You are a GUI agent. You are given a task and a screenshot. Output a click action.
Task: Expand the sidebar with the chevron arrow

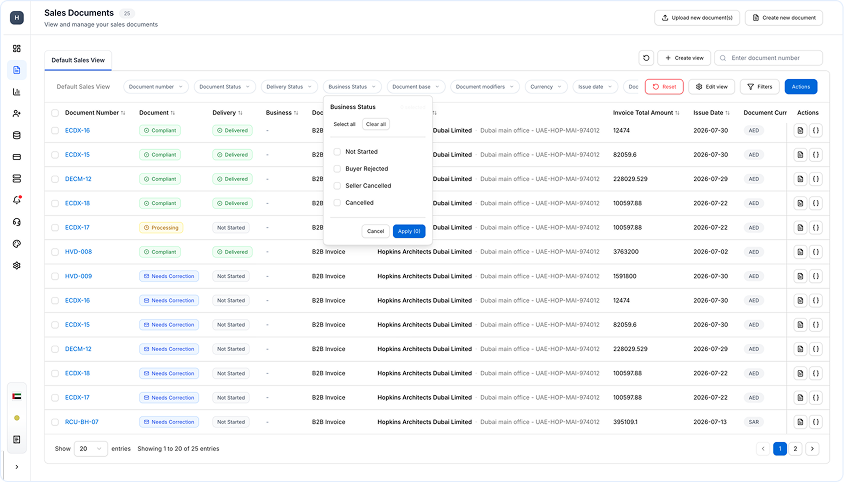17,467
